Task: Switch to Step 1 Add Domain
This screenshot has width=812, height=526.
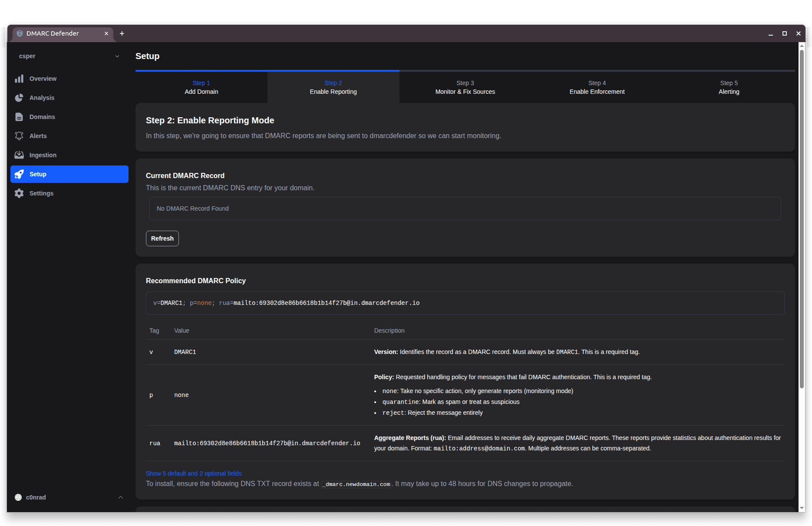Action: click(201, 87)
